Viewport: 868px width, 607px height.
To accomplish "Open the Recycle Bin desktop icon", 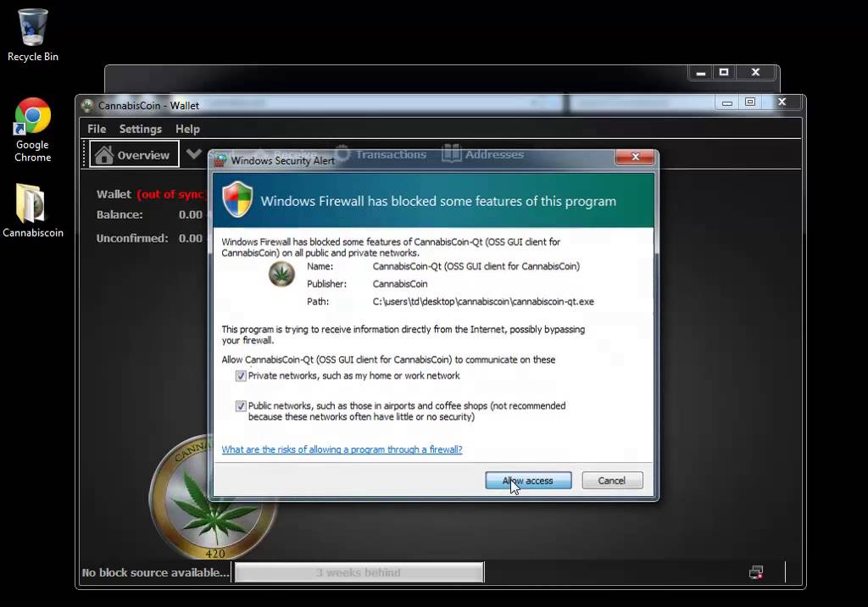I will [33, 36].
